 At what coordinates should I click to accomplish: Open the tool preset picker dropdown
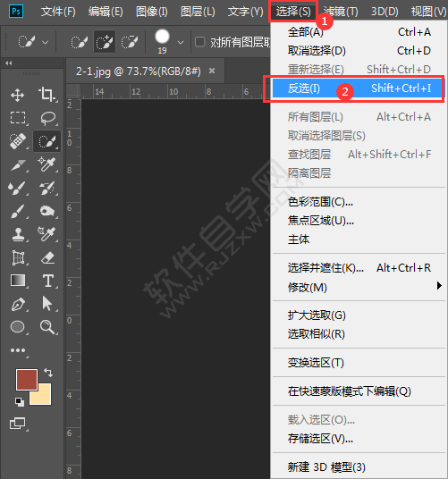coord(46,42)
